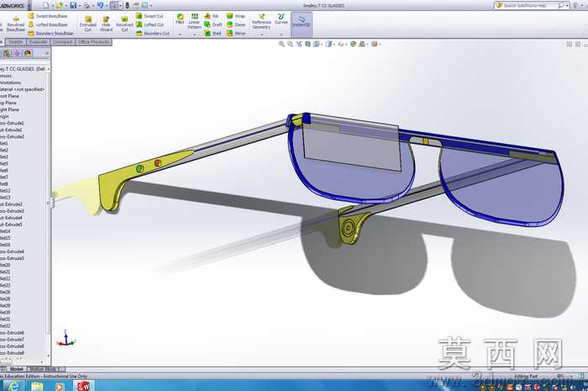Screen dimensions: 588x391
Task: Expand the Linear Pattern dropdown arrow
Action: 194,34
